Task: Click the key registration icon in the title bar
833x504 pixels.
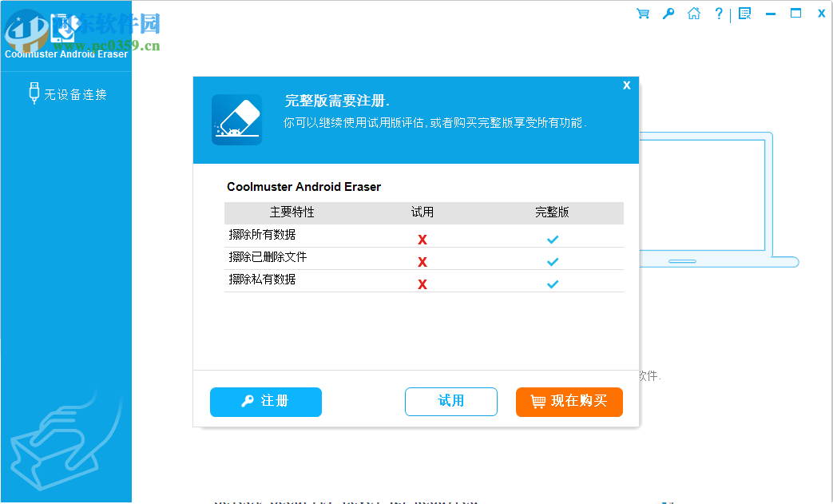Action: click(x=668, y=14)
